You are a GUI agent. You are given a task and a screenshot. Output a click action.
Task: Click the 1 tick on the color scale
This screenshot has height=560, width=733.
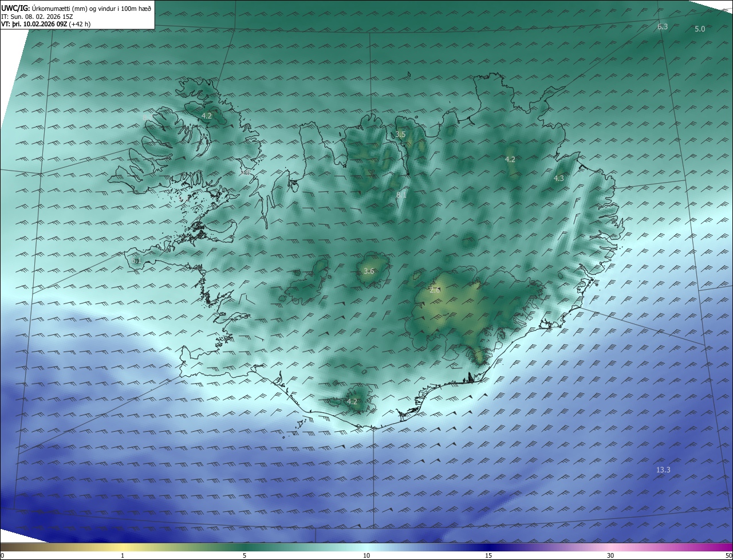123,555
